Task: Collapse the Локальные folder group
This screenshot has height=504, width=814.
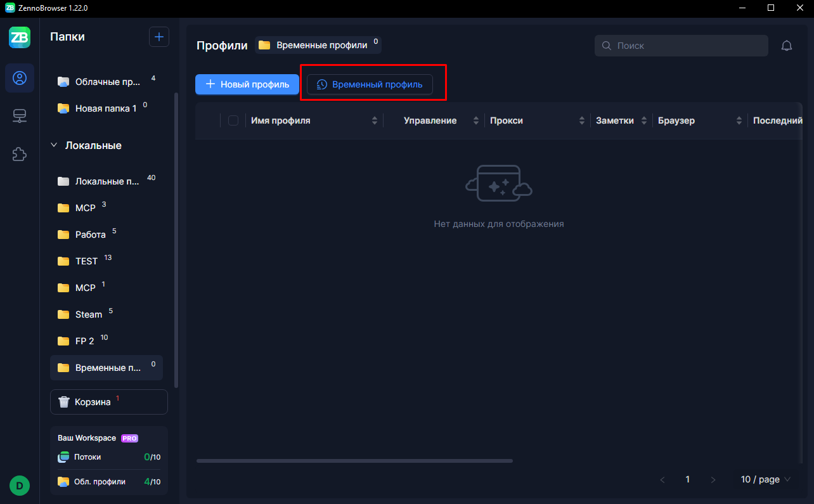Action: pos(54,145)
